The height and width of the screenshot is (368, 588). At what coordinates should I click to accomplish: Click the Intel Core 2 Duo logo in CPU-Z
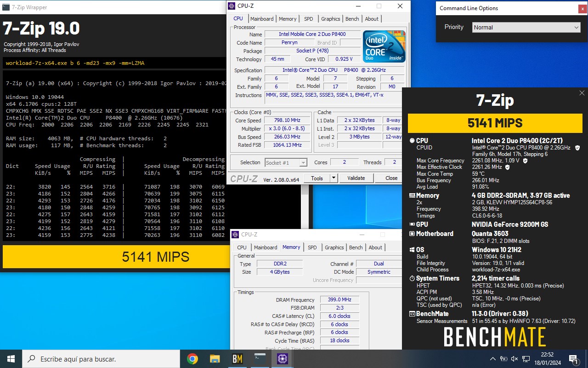[x=384, y=46]
